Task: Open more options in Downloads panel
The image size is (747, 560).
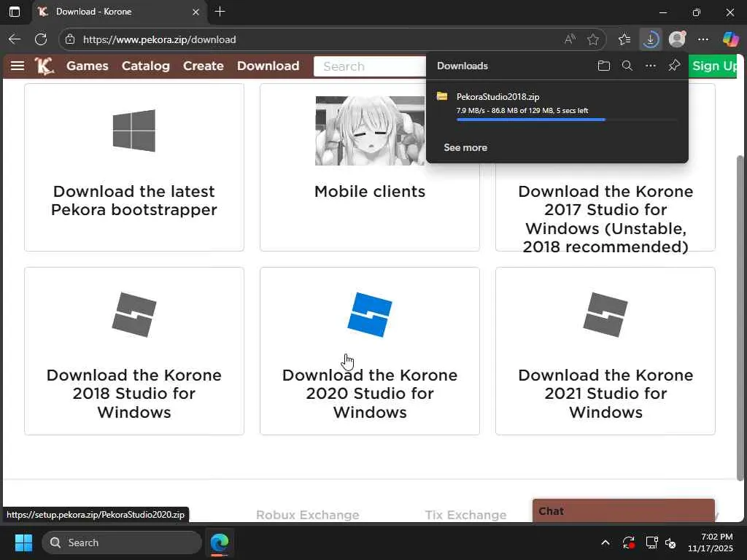Action: 650,66
